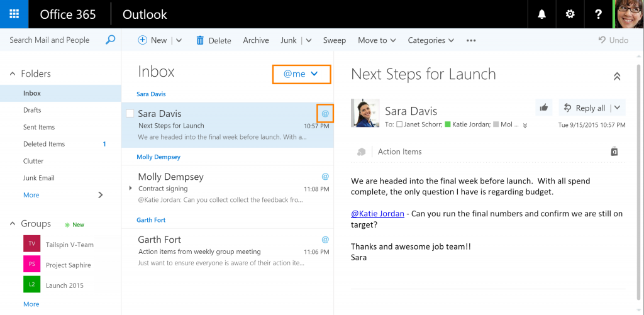
Task: Click the @Katie Jordan mention link
Action: pos(377,214)
